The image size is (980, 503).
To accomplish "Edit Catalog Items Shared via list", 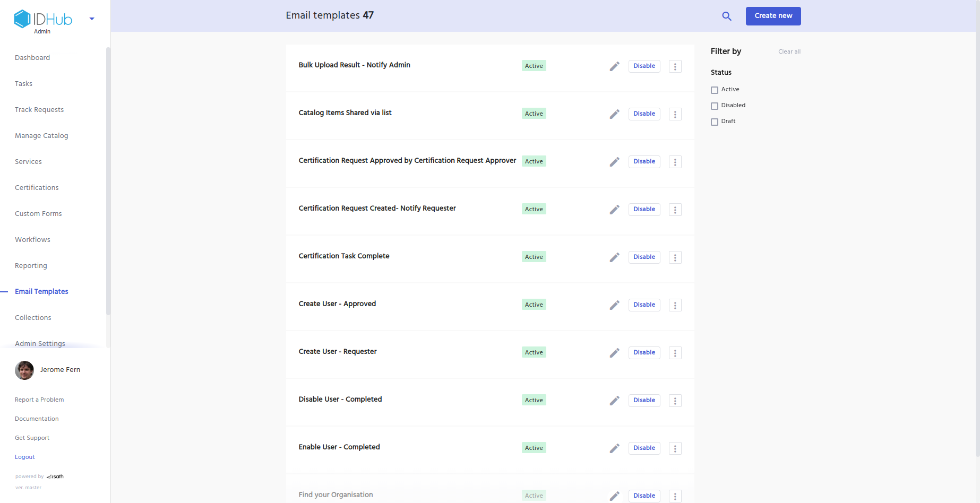I will click(614, 114).
